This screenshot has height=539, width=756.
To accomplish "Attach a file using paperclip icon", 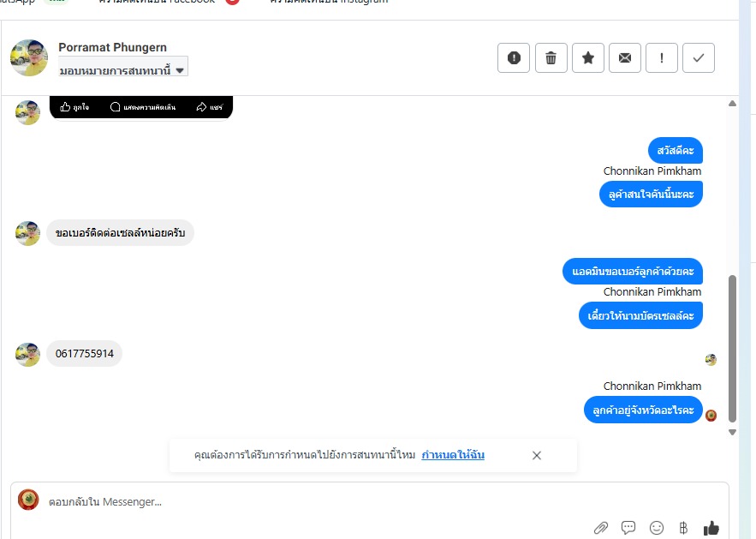I will coord(600,528).
